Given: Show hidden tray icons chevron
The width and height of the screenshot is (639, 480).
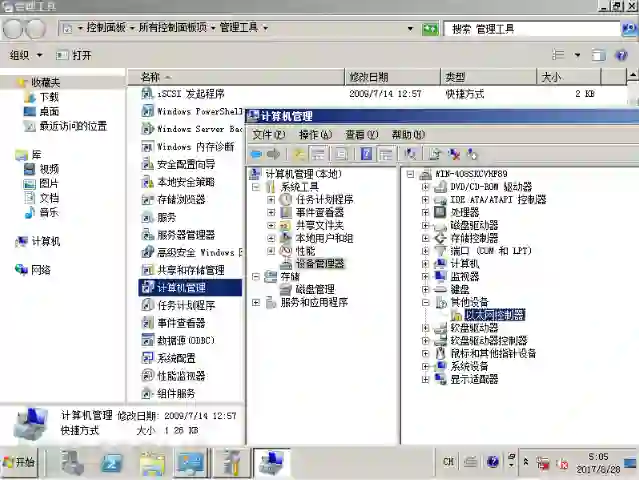Looking at the screenshot, I should pos(526,462).
